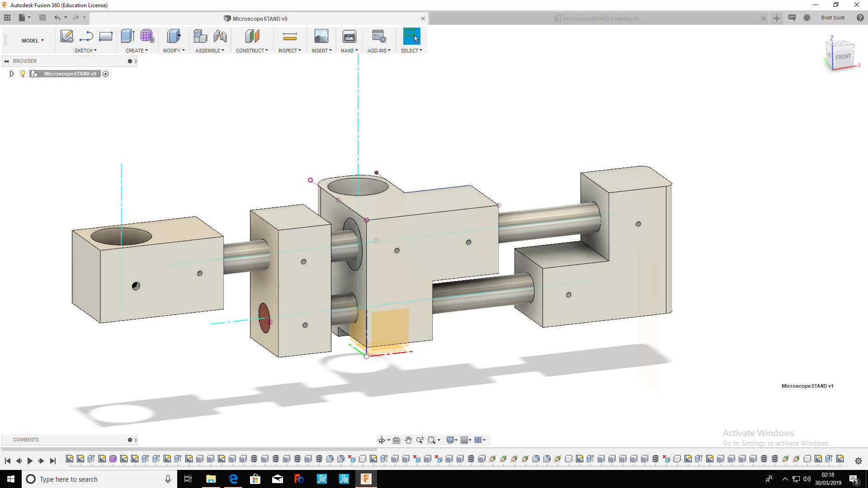Viewport: 868px width, 488px height.
Task: Open the 3D Print make icon
Action: 349,36
